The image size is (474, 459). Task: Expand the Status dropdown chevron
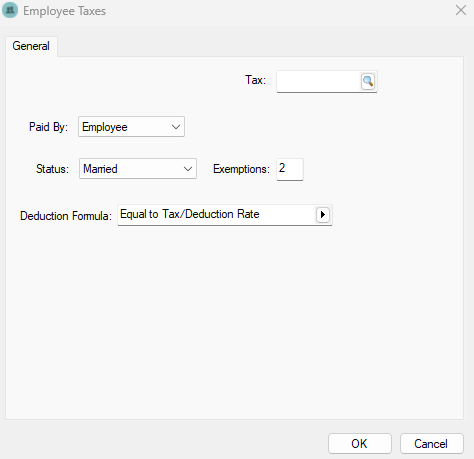[x=188, y=169]
